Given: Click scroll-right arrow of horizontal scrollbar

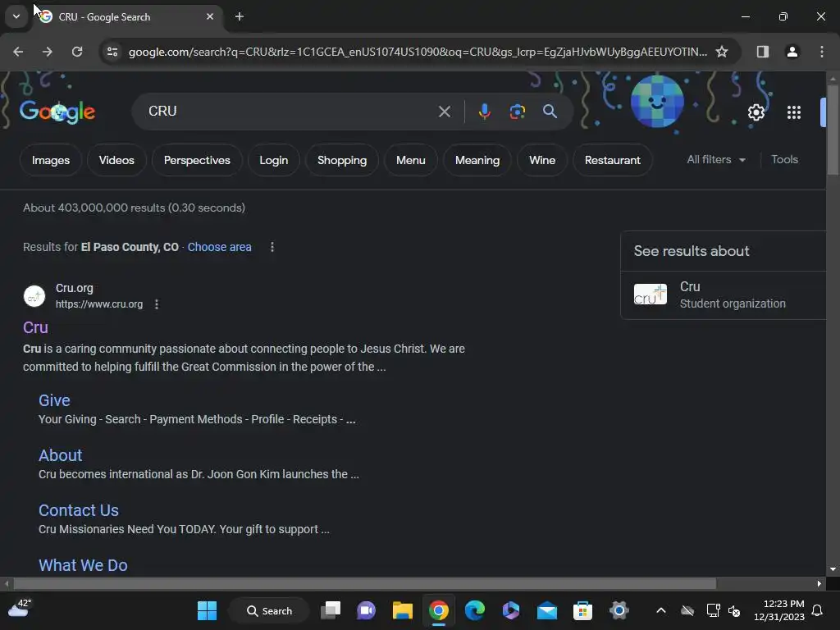Looking at the screenshot, I should (x=819, y=583).
